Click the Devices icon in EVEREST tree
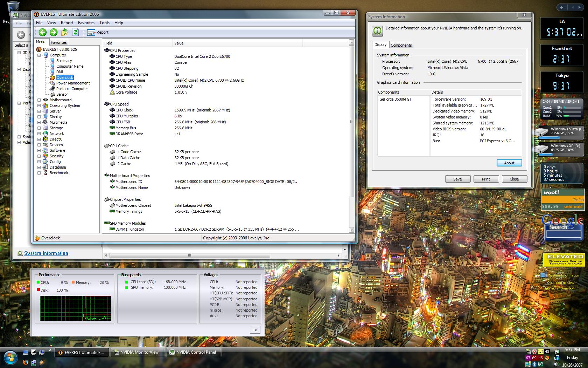This screenshot has width=588, height=368. [45, 145]
